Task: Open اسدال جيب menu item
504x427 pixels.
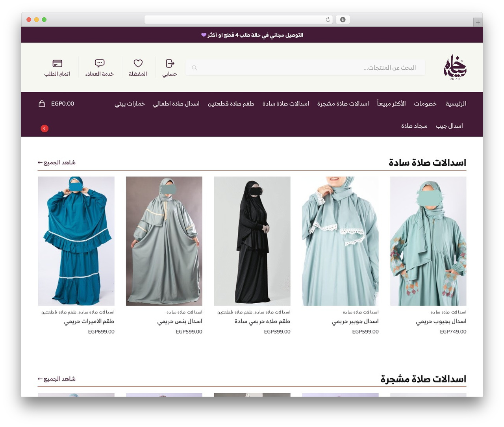Action: pyautogui.click(x=449, y=126)
